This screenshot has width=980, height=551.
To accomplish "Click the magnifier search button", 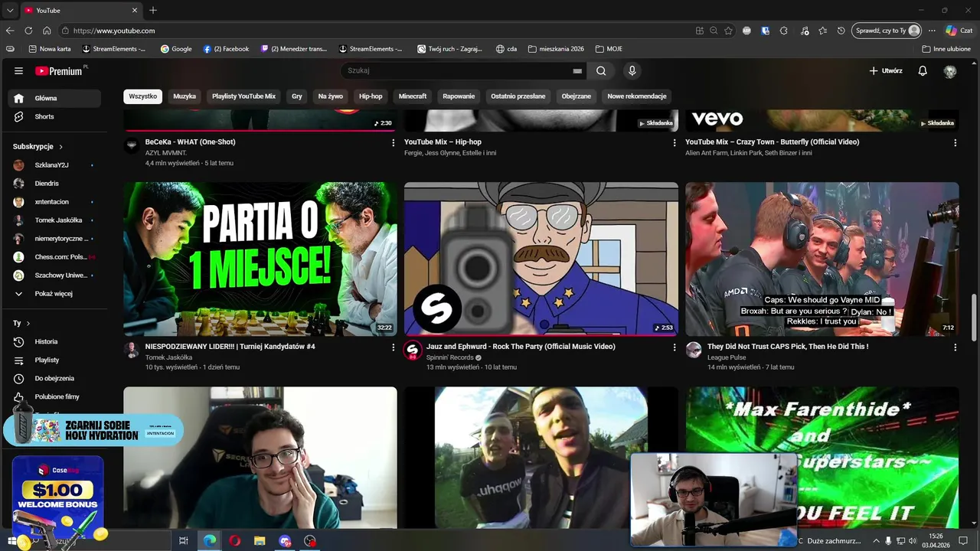I will 601,70.
